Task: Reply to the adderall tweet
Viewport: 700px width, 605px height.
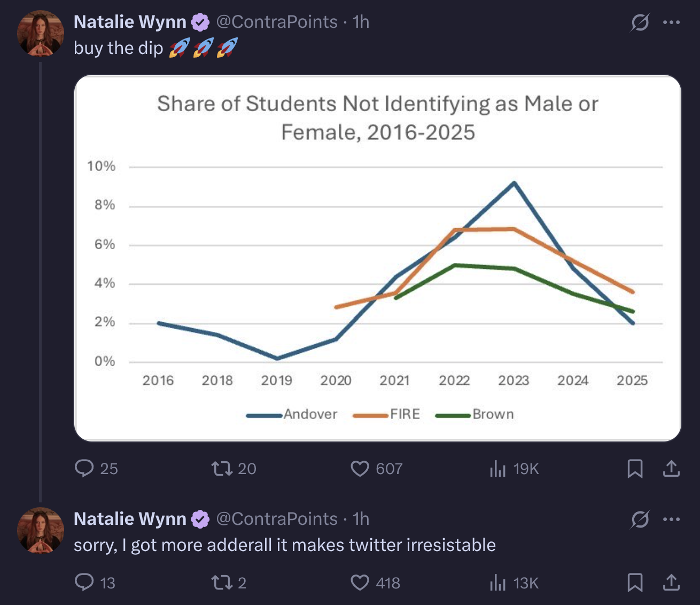Action: 84,583
